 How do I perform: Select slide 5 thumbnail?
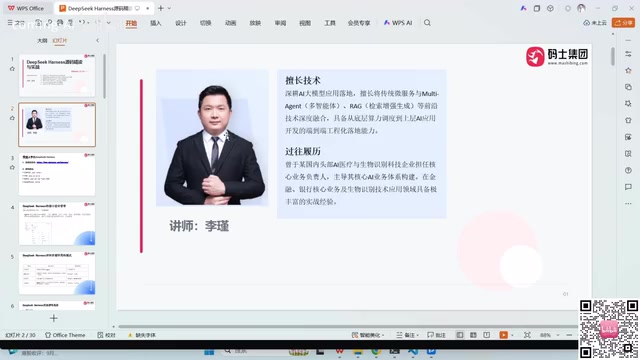(x=57, y=273)
